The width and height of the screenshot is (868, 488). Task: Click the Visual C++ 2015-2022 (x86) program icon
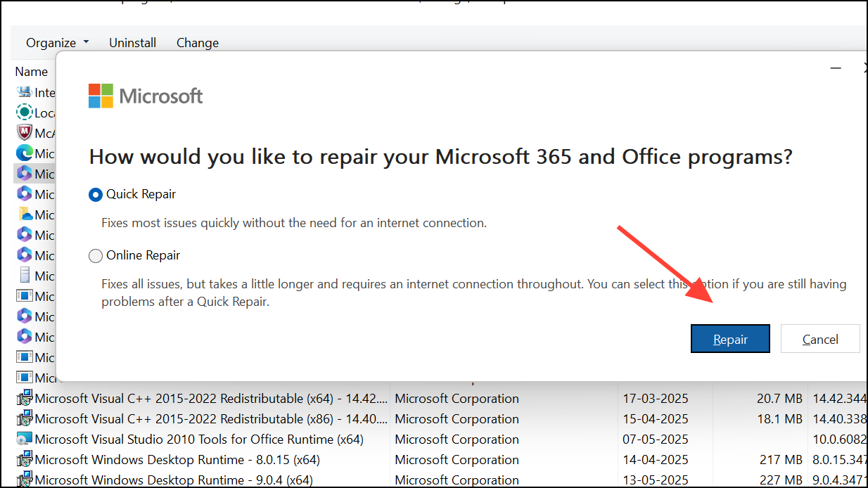coord(23,418)
